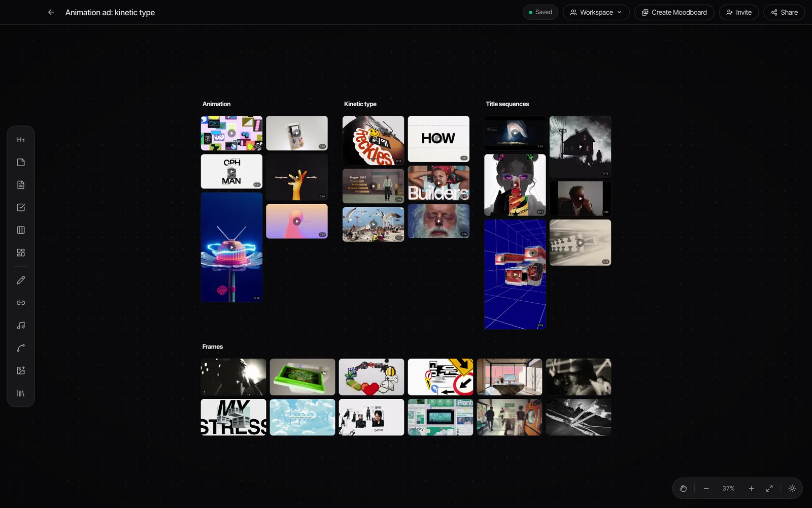
Task: Add a blank note card
Action: pyautogui.click(x=21, y=163)
